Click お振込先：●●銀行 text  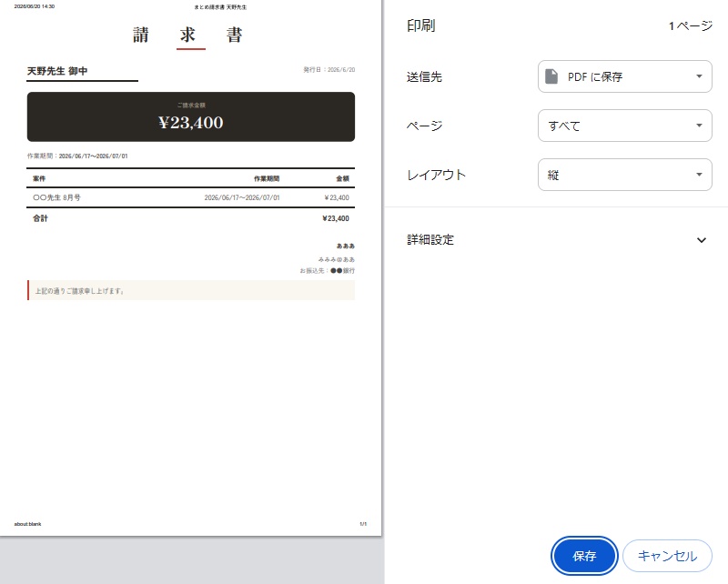tap(328, 271)
